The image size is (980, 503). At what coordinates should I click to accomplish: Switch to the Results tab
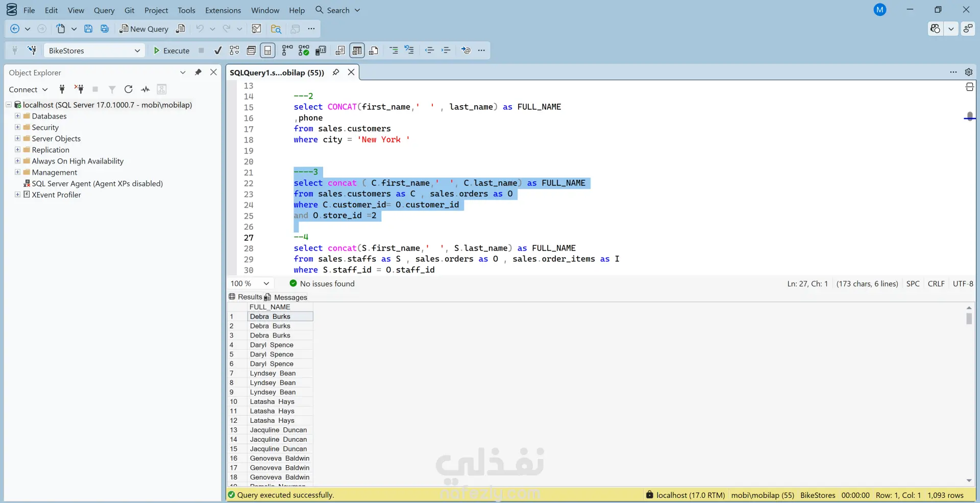[245, 297]
